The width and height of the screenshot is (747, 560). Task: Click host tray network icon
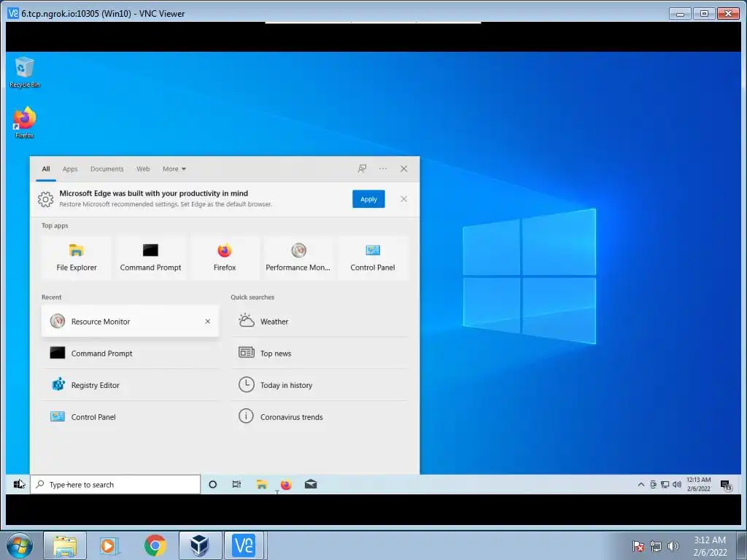(x=656, y=546)
